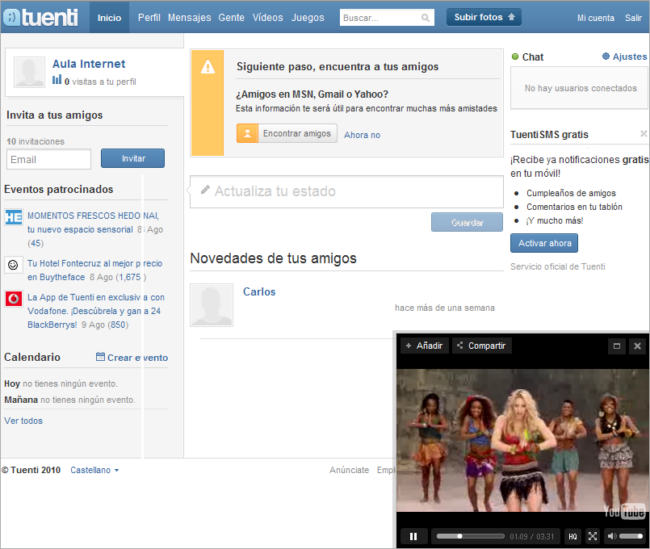Click Carlos avatar thumbnail

point(212,305)
